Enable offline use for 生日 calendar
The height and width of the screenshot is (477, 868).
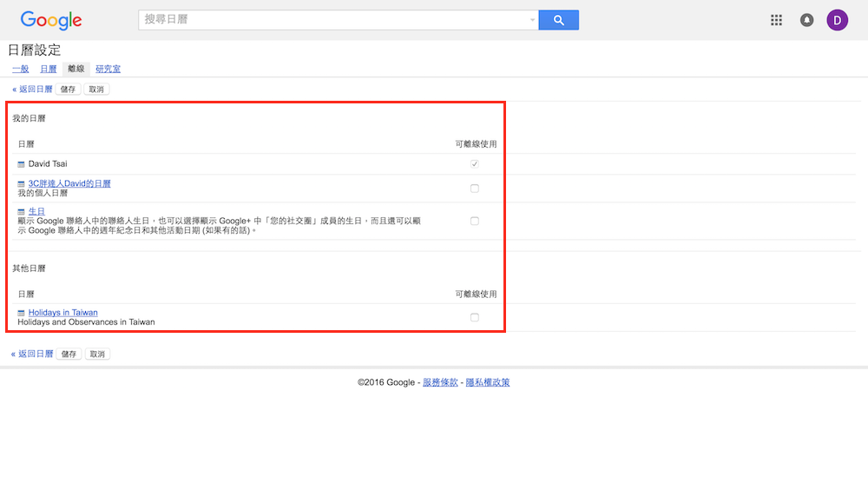(475, 221)
